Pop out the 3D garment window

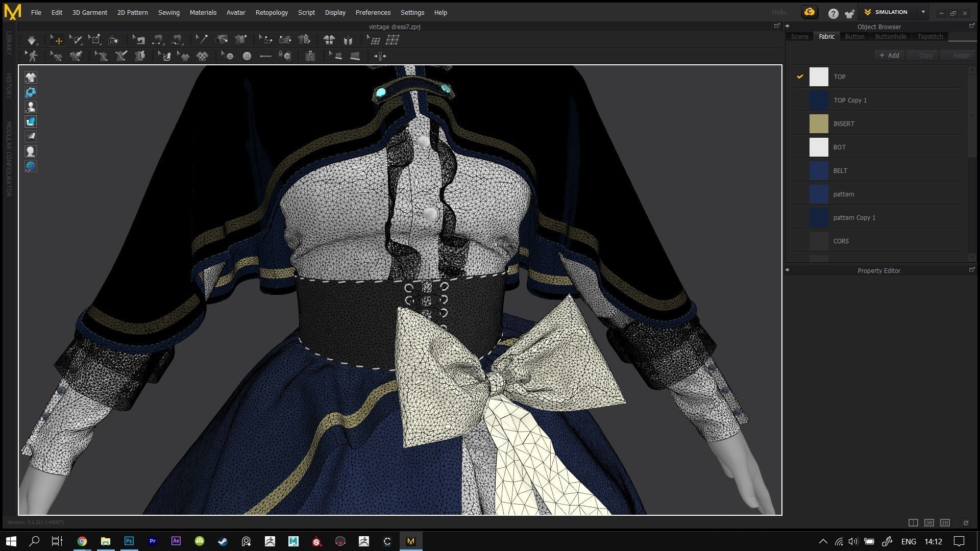click(x=777, y=26)
